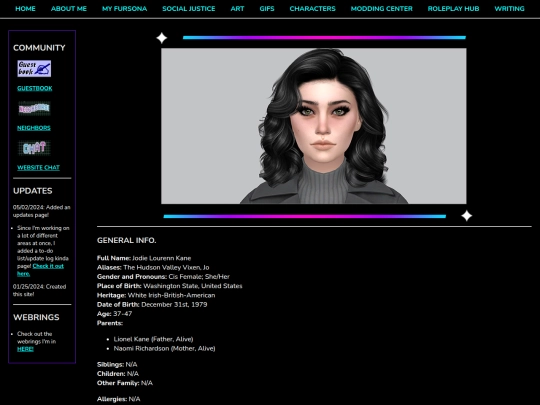Click the Neighbors badge image
The width and height of the screenshot is (540, 405).
tap(34, 108)
